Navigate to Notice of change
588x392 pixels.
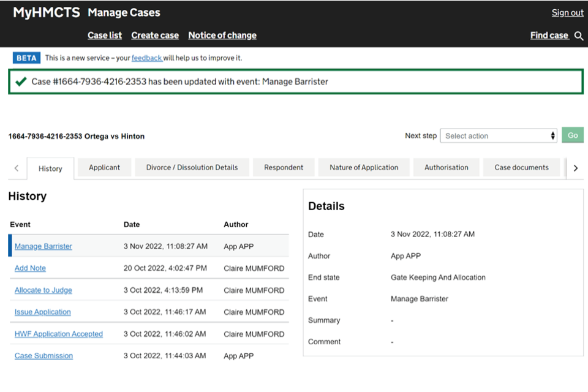point(222,36)
